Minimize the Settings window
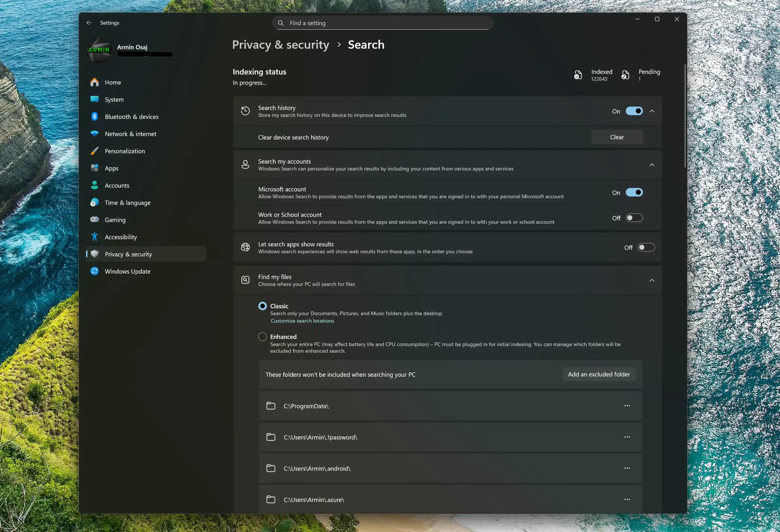This screenshot has height=532, width=780. 637,19
